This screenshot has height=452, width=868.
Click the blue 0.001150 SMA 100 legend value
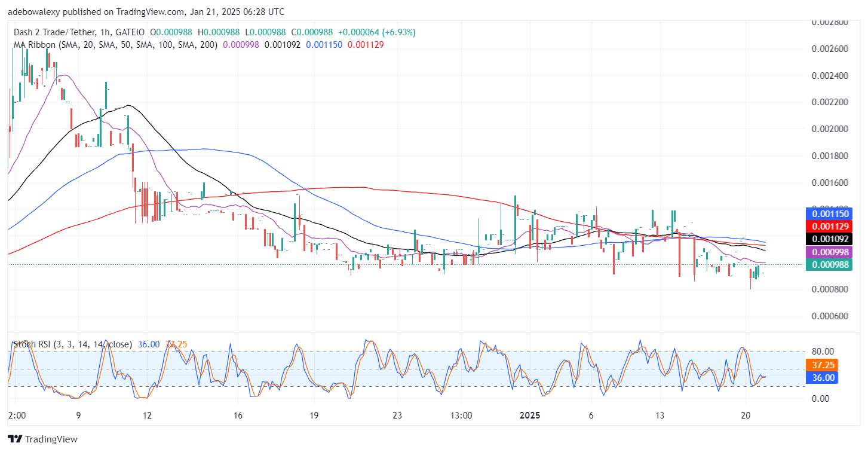tap(324, 44)
